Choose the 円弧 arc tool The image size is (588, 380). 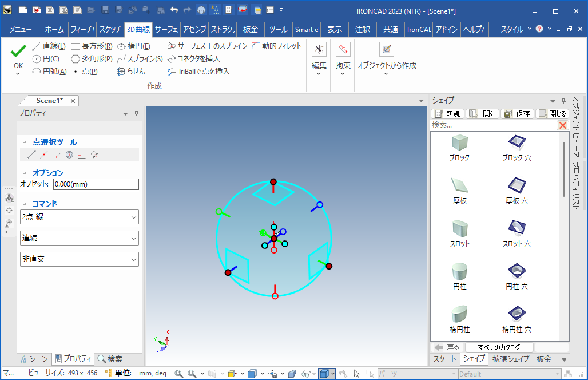pos(50,72)
